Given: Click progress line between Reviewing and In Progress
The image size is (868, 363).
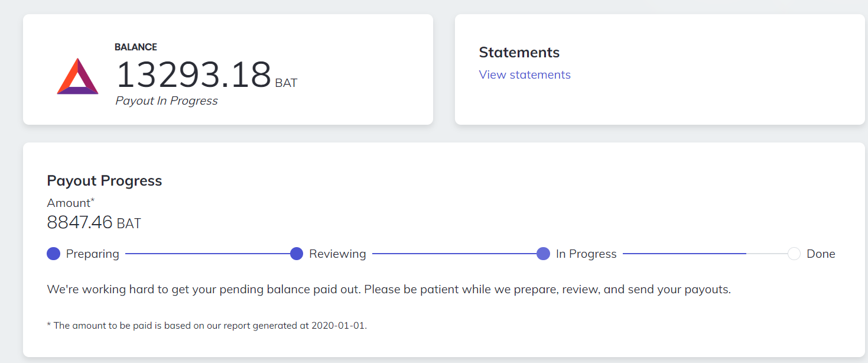Looking at the screenshot, I should (x=454, y=254).
